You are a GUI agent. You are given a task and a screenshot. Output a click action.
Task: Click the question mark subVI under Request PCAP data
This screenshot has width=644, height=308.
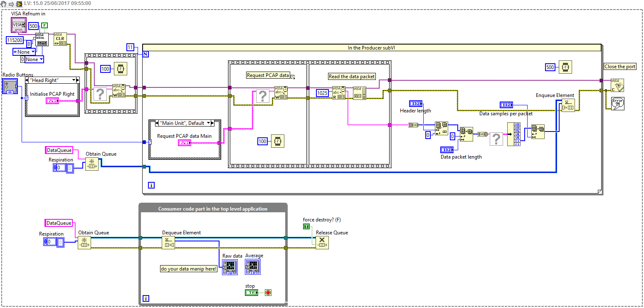click(262, 97)
